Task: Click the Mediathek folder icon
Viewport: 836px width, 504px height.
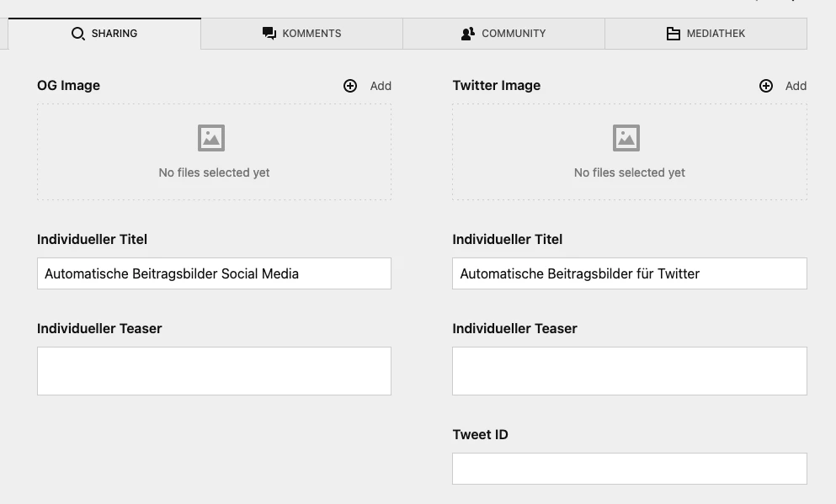Action: pyautogui.click(x=674, y=34)
